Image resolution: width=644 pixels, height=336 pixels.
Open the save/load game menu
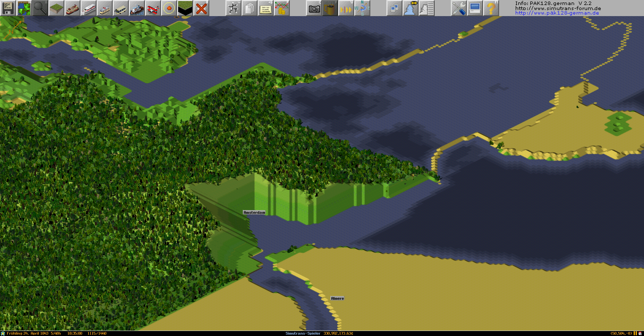pos(8,8)
